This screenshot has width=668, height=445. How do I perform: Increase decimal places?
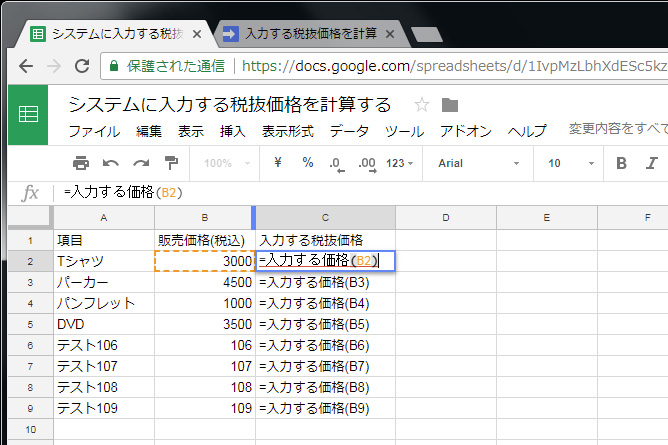coord(367,164)
